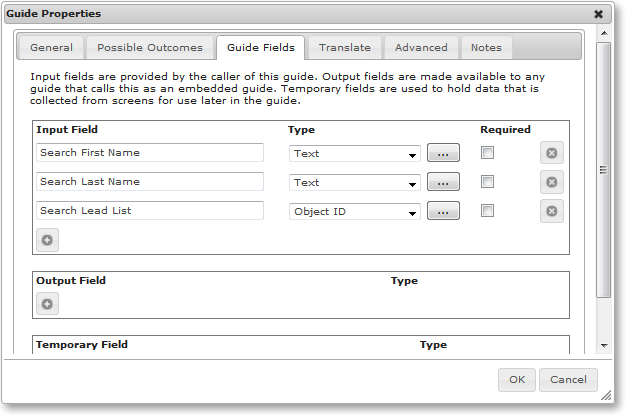This screenshot has width=626, height=415.
Task: Remove the Search Last Name input field
Action: pos(552,182)
